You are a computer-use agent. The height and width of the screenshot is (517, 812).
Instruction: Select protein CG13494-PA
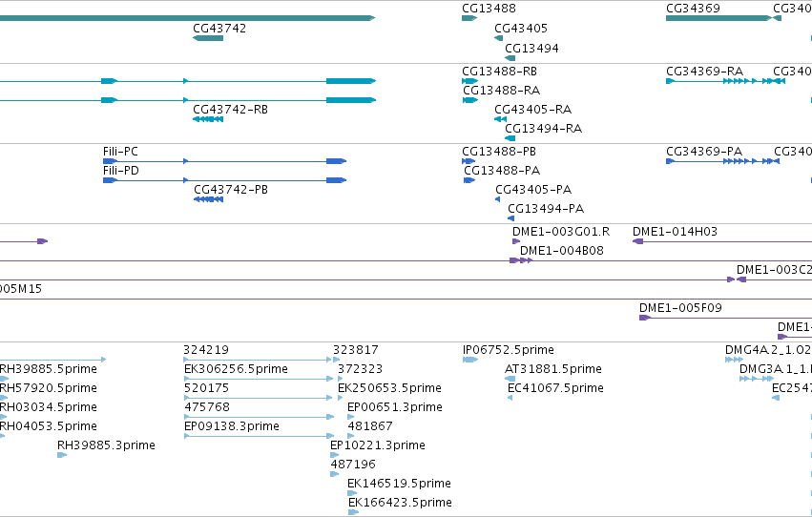511,218
